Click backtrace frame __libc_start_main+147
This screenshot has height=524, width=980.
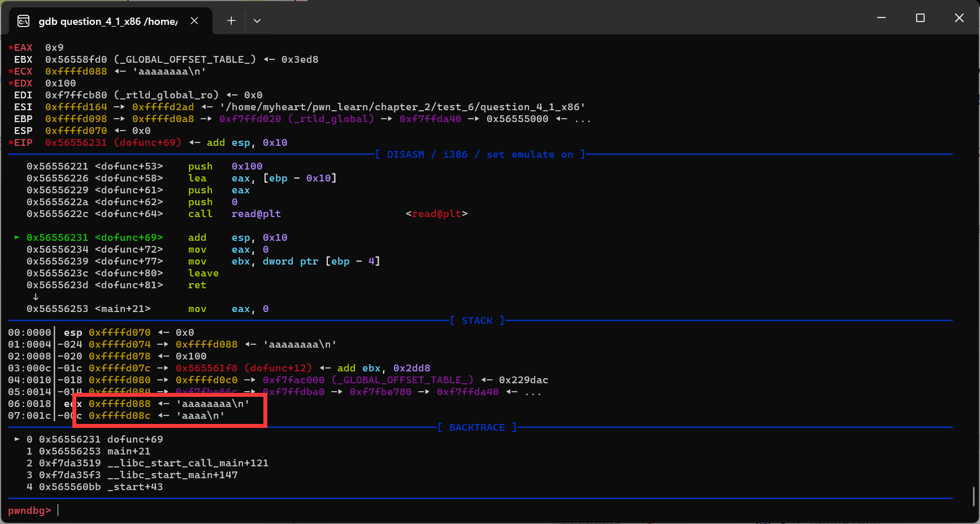coord(132,475)
